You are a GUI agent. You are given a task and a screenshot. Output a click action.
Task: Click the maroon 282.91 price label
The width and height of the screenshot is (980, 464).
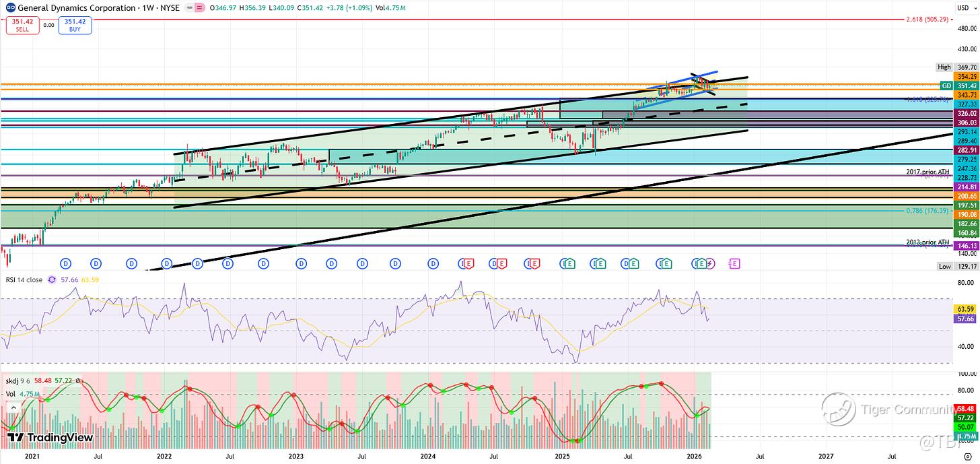[966, 149]
